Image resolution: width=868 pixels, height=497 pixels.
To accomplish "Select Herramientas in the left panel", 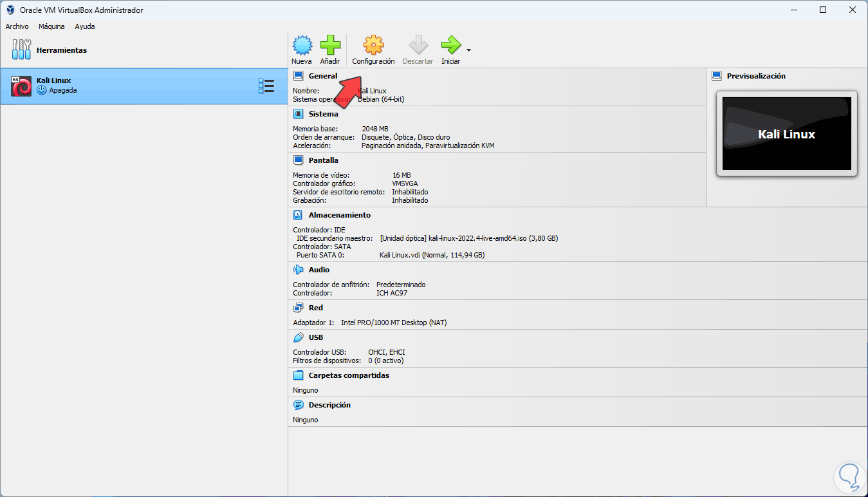I will tap(143, 50).
